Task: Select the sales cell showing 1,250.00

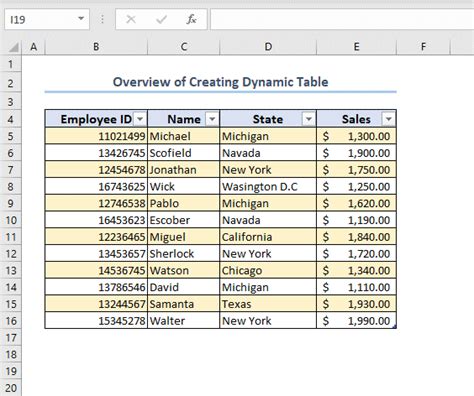Action: coord(356,186)
